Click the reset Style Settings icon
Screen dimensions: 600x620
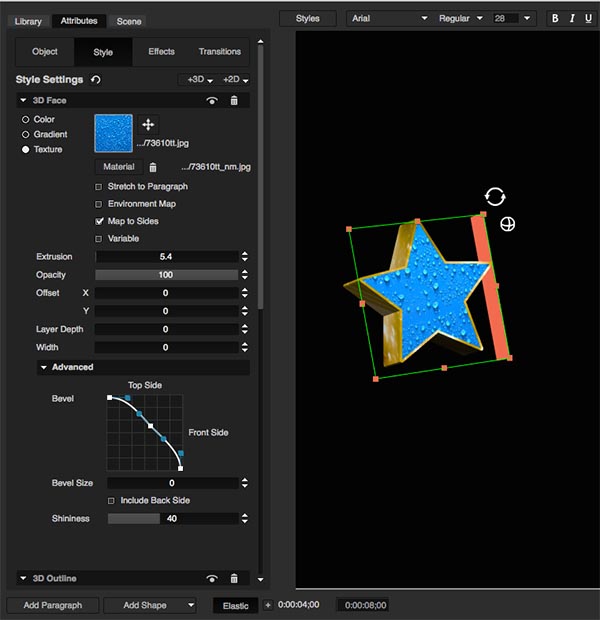point(96,80)
